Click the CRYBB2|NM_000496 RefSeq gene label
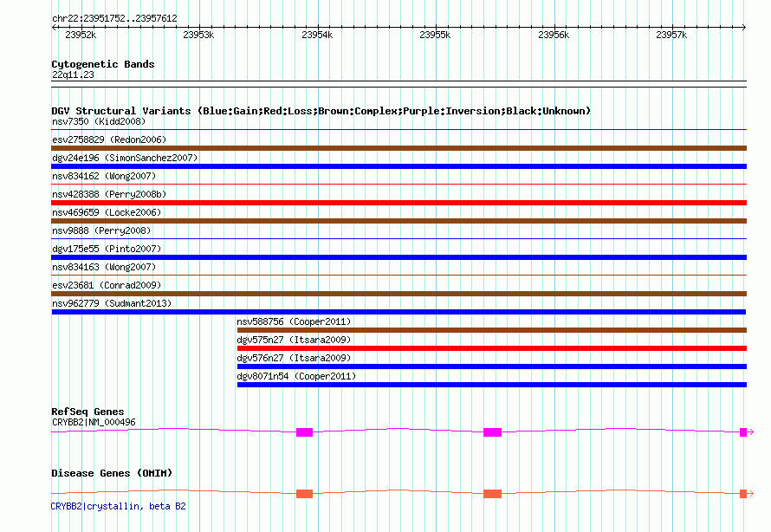771x532 pixels. point(94,422)
